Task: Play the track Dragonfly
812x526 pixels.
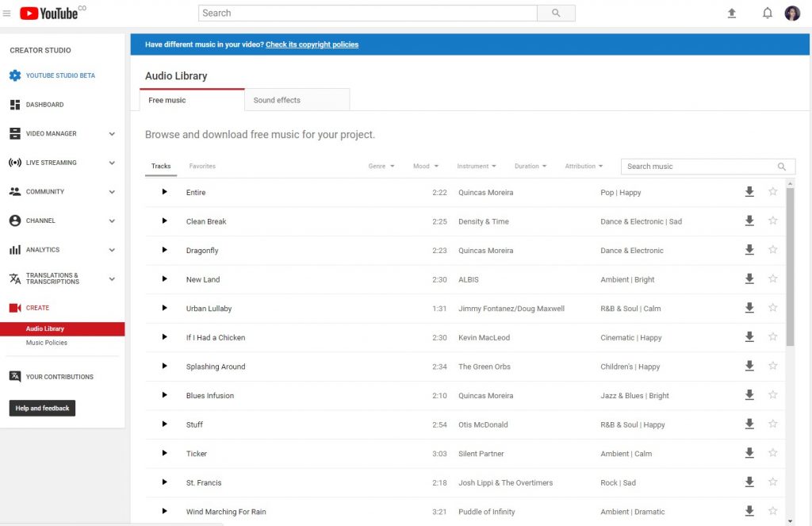Action: click(x=164, y=250)
